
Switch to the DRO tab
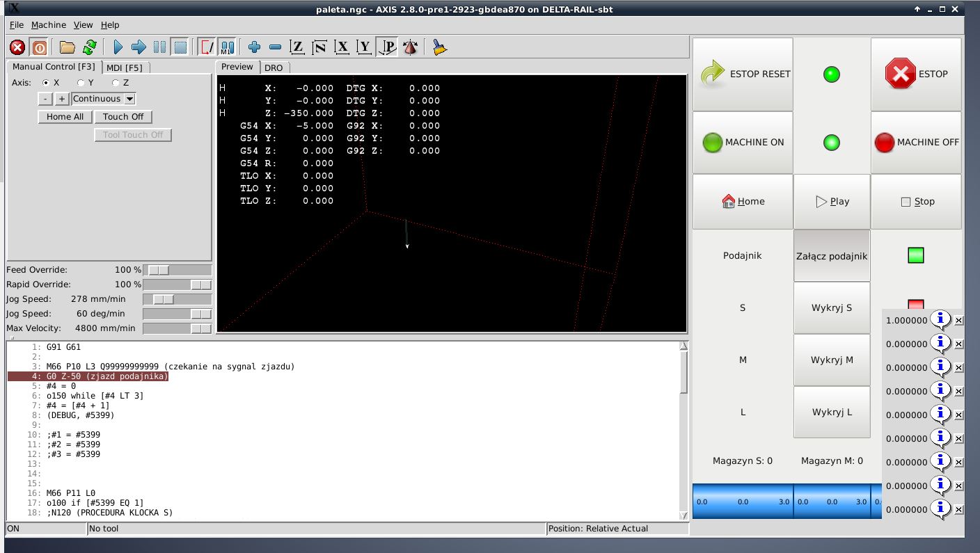click(x=274, y=67)
